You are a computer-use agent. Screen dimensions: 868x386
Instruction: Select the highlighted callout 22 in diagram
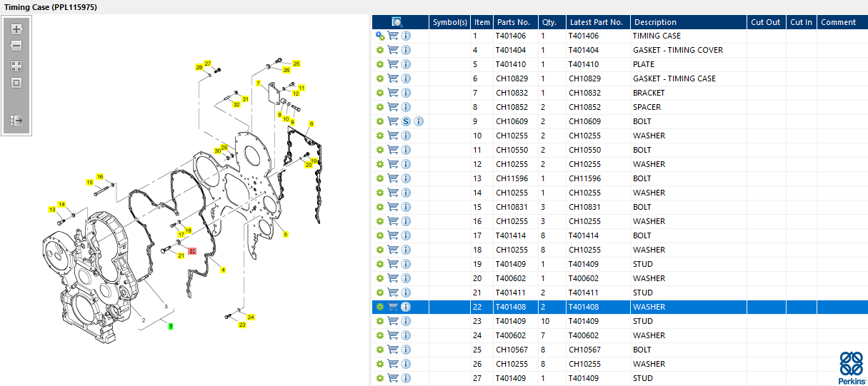192,251
